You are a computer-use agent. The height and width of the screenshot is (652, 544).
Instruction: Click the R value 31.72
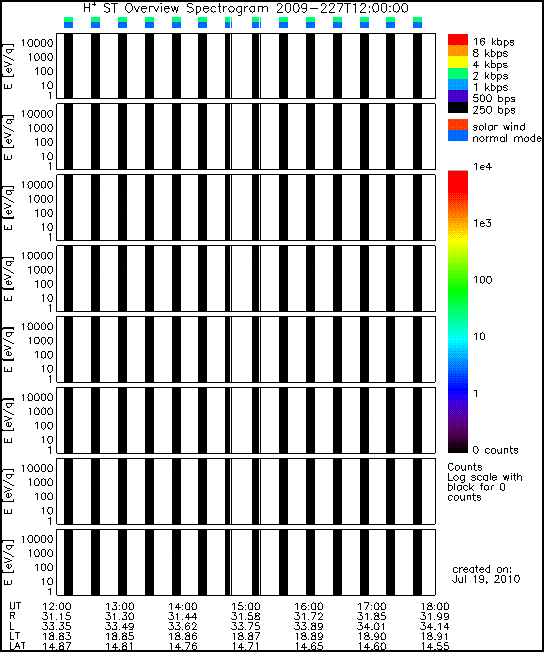309,617
